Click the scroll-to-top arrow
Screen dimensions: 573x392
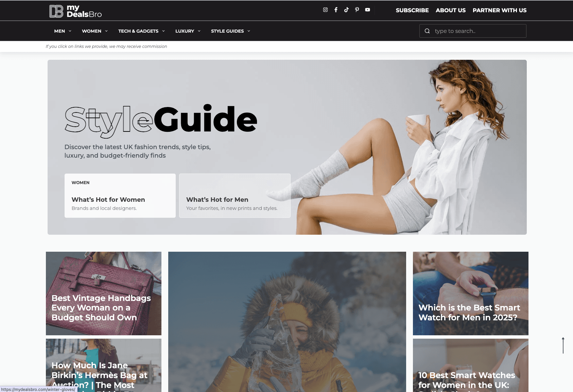[x=563, y=345]
